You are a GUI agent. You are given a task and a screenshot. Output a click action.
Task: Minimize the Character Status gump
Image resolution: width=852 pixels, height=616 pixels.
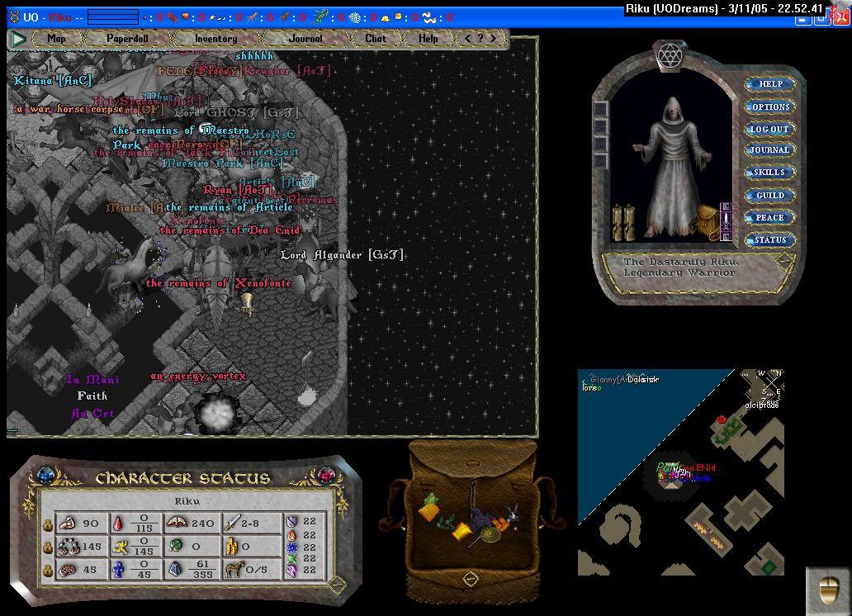(337, 585)
